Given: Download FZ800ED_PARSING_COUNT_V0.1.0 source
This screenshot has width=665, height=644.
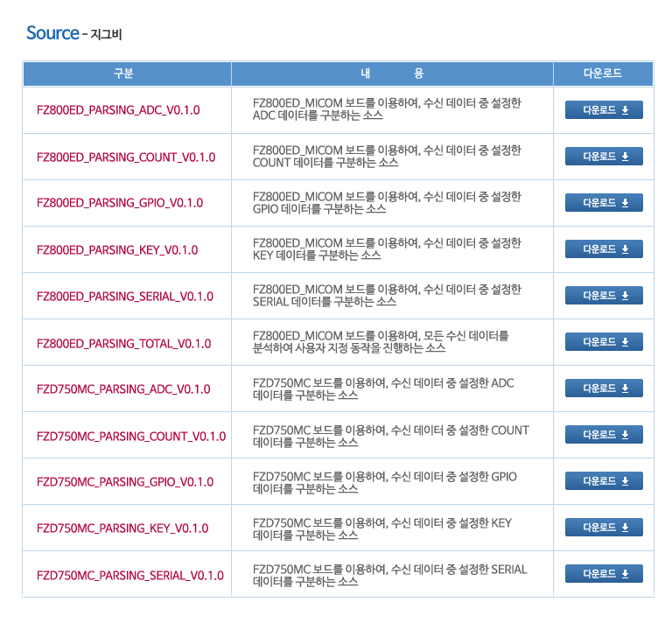Looking at the screenshot, I should [604, 156].
